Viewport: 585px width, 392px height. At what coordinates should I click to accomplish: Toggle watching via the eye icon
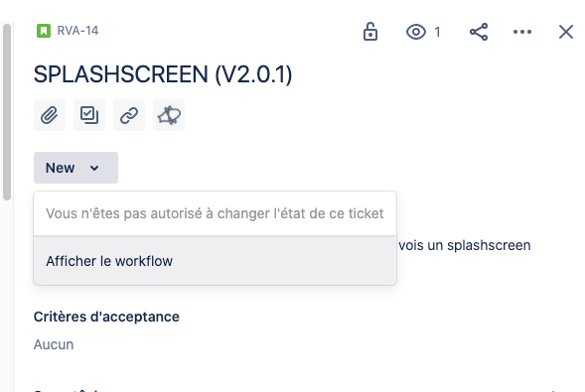[x=416, y=32]
